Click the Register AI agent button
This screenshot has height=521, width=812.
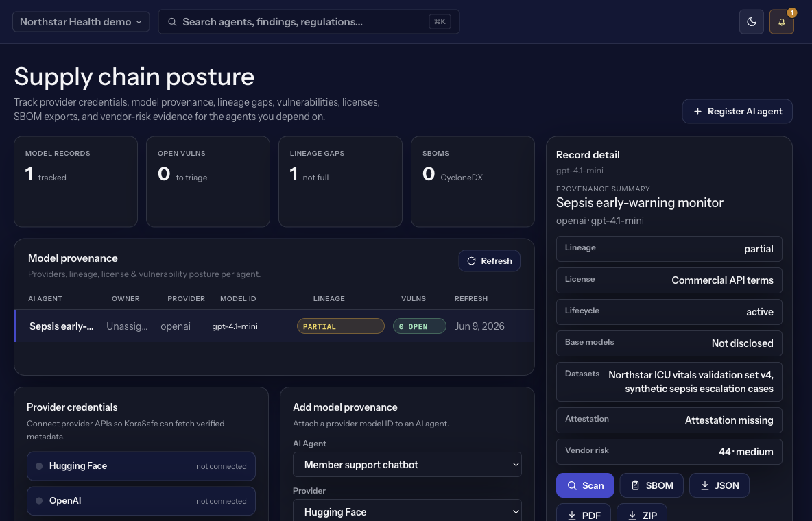[x=737, y=111]
